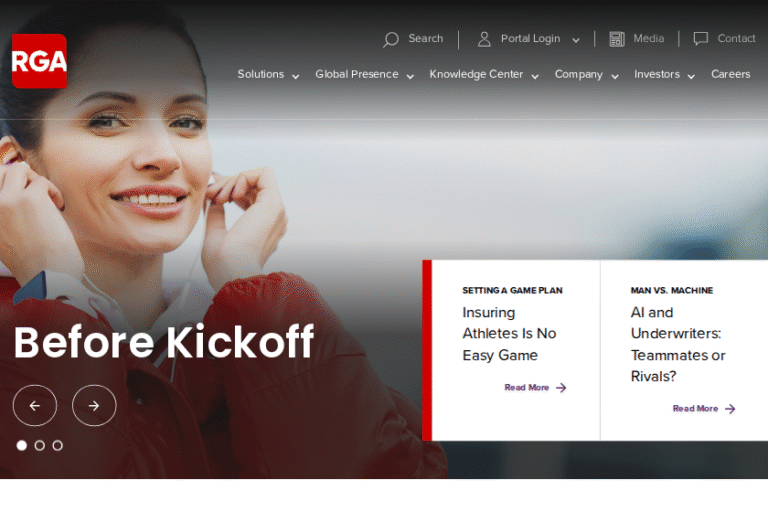The width and height of the screenshot is (768, 512).
Task: Click the Before Kickoff hero headline
Action: coord(164,342)
